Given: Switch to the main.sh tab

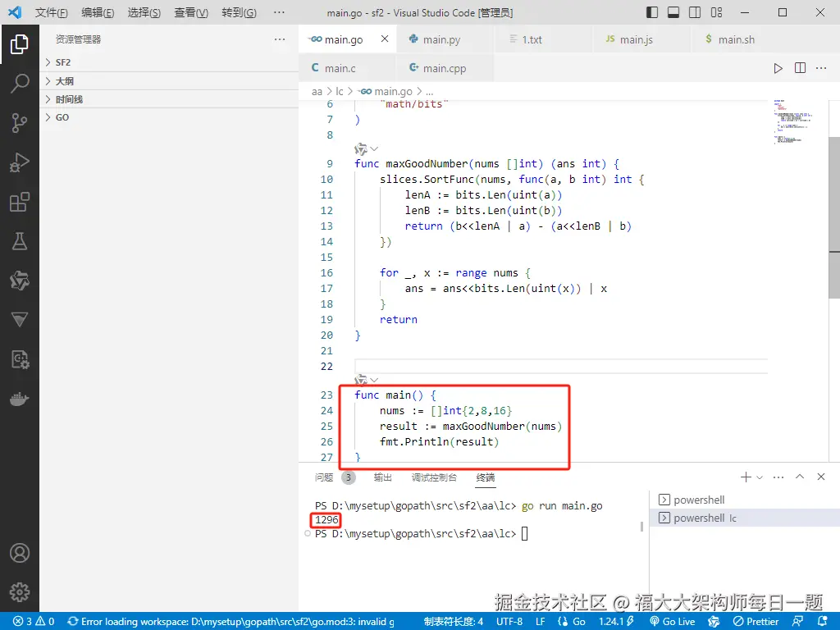Looking at the screenshot, I should click(736, 39).
